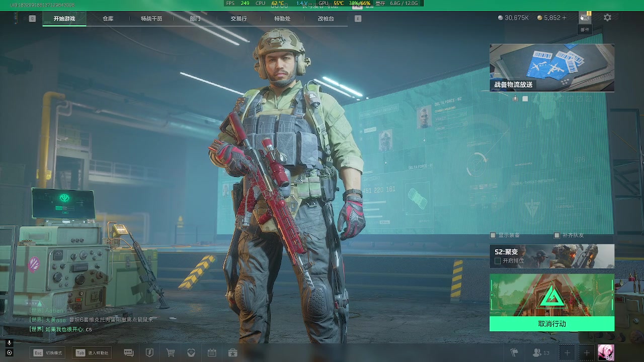Open the calendar events icon

click(x=212, y=353)
